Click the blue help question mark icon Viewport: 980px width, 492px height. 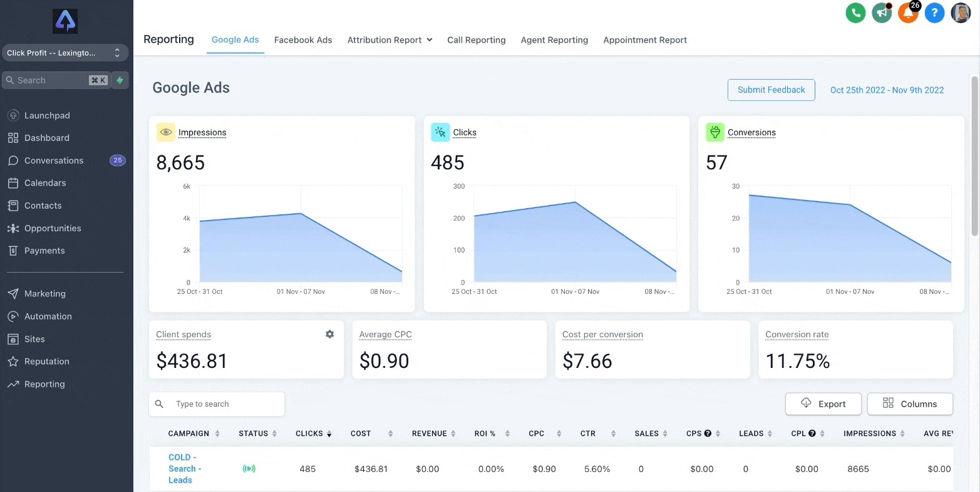[934, 13]
